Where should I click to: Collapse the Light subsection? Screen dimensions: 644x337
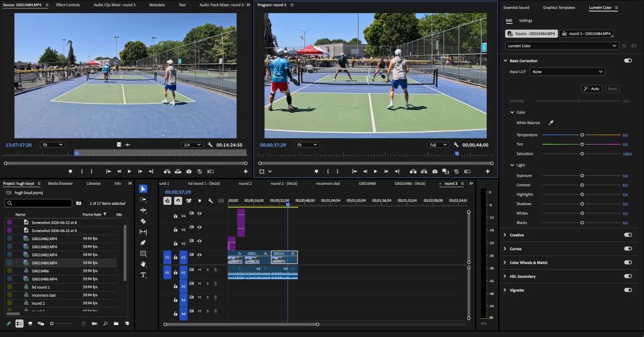pos(512,165)
